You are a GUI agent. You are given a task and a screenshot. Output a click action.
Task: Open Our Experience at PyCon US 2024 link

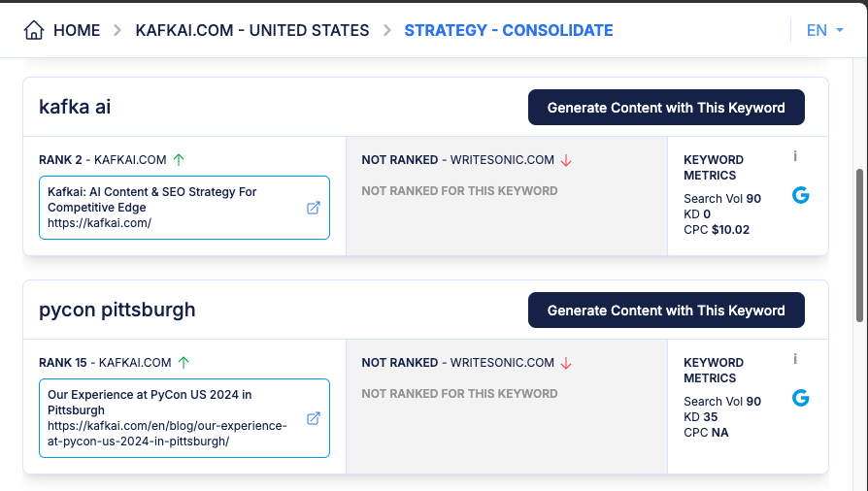(x=150, y=402)
